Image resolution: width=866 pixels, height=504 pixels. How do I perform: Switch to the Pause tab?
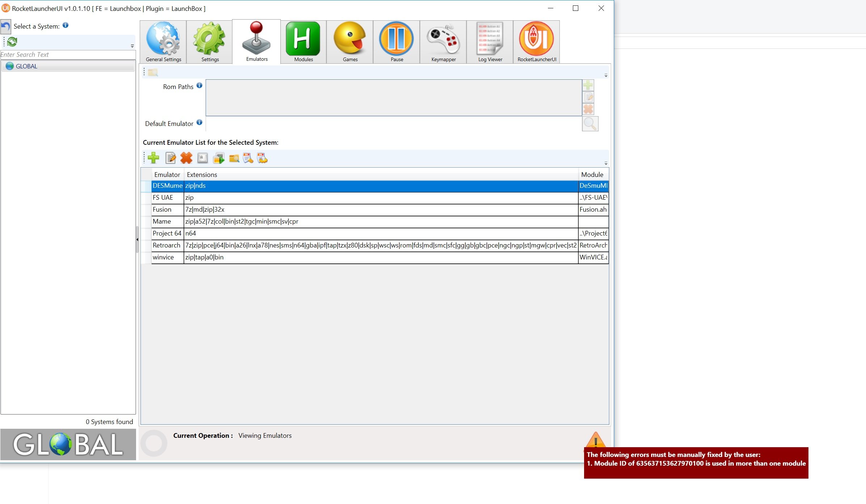[x=397, y=42]
